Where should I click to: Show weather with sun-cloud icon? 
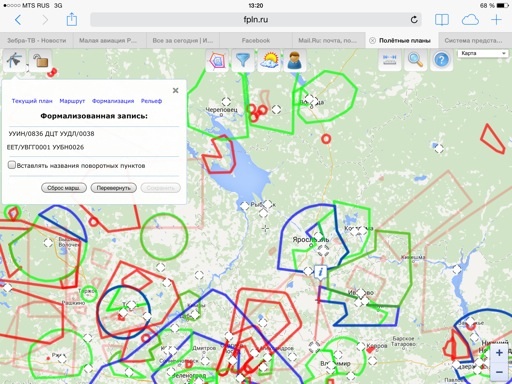pos(269,60)
